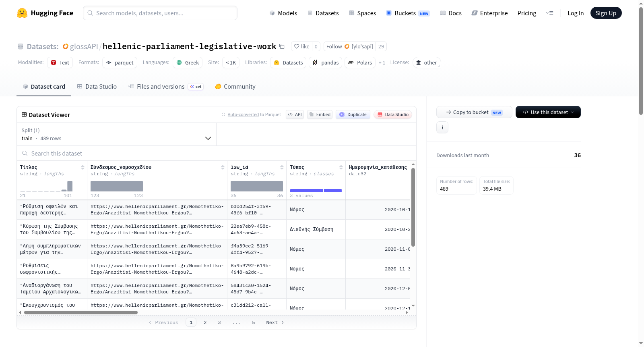644x347 pixels.
Task: Click the Hugging Face logo icon
Action: pos(22,13)
